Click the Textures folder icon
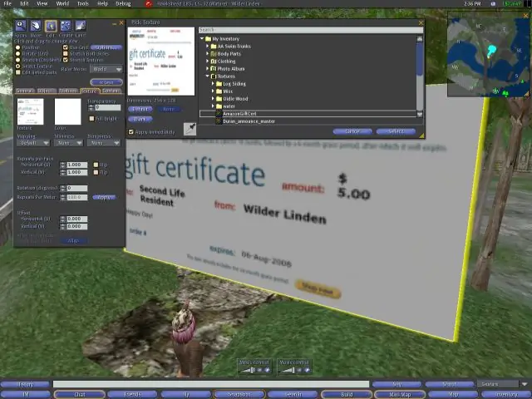 pyautogui.click(x=214, y=76)
